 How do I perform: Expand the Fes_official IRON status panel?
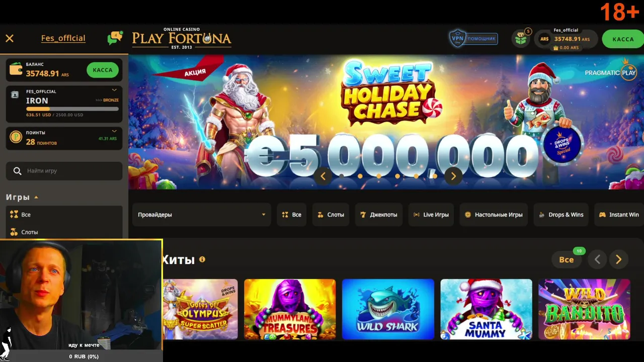click(114, 90)
